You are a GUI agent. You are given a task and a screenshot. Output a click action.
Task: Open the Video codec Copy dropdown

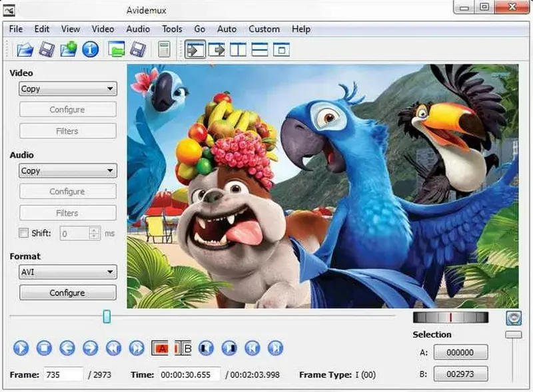68,89
